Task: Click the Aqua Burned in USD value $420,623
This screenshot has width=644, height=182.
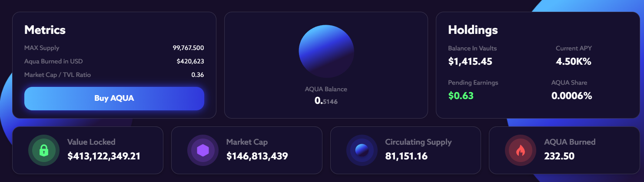Action: point(190,61)
